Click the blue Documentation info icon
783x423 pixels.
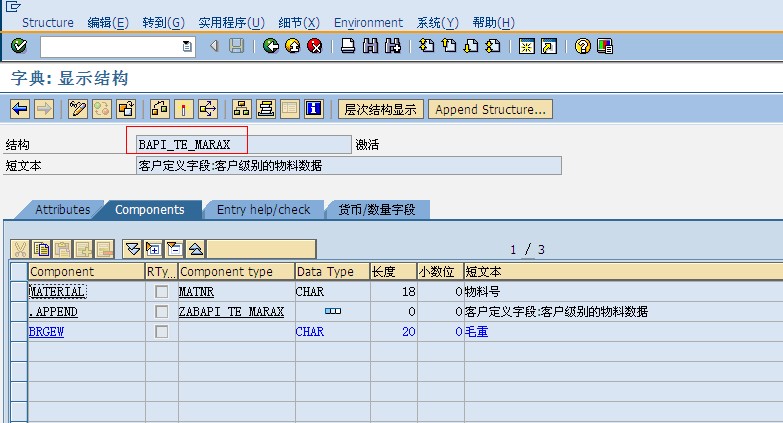[314, 109]
